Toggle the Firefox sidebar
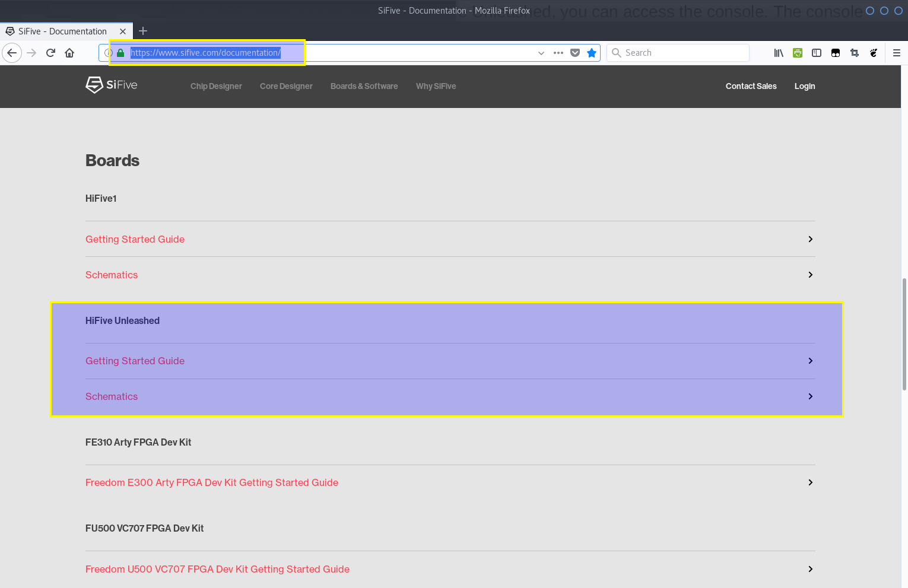 (x=817, y=53)
